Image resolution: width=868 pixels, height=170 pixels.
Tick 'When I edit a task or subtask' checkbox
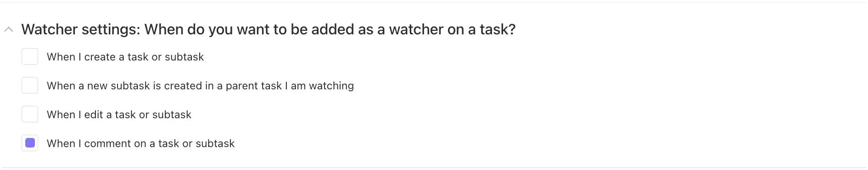tap(30, 115)
